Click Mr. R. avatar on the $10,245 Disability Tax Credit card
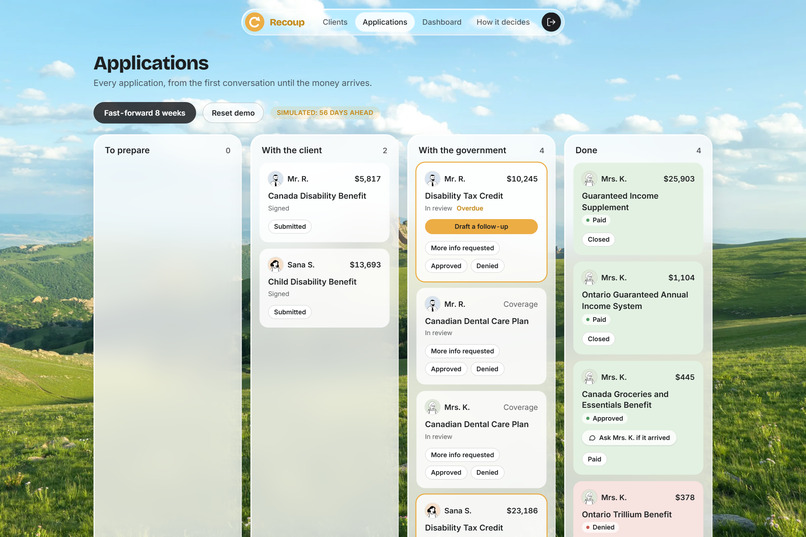The height and width of the screenshot is (537, 806). pyautogui.click(x=432, y=179)
